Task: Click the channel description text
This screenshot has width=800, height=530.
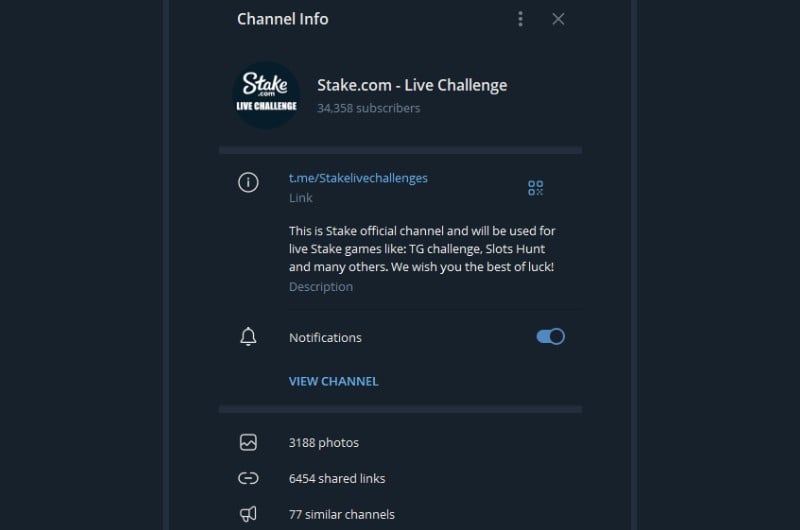Action: pyautogui.click(x=422, y=249)
